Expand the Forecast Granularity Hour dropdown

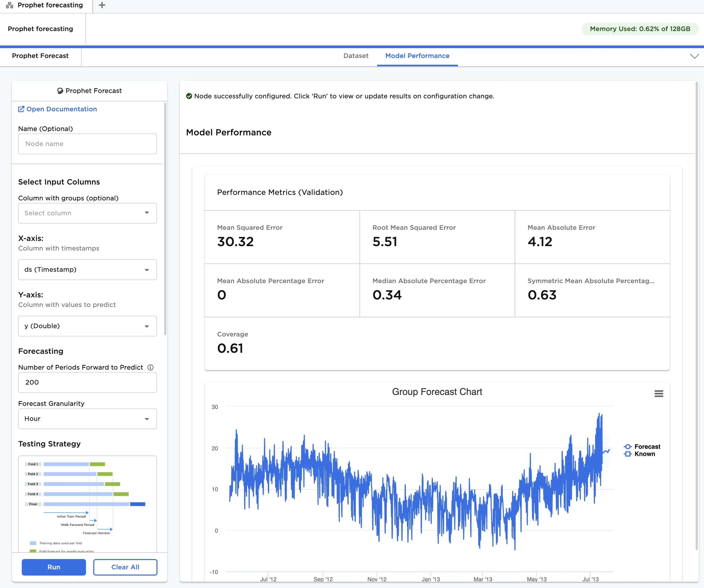pyautogui.click(x=88, y=418)
